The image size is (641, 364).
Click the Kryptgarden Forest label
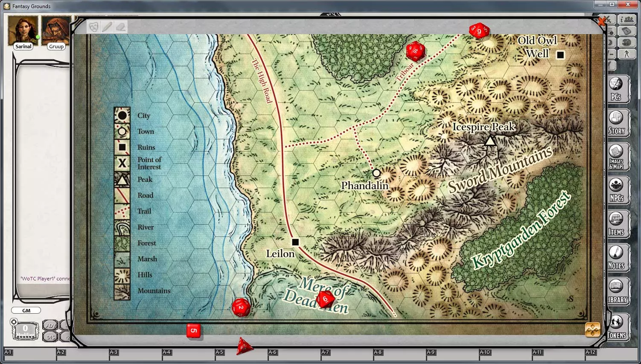point(521,230)
